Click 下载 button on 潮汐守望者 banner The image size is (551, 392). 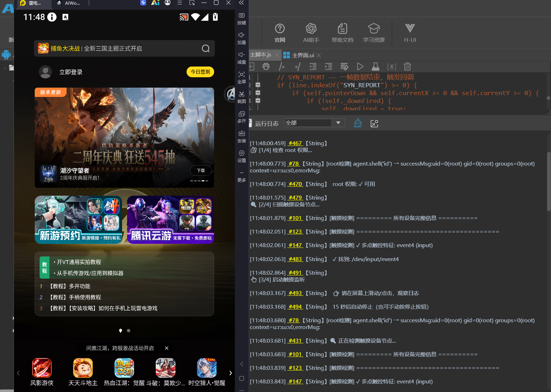pyautogui.click(x=201, y=171)
